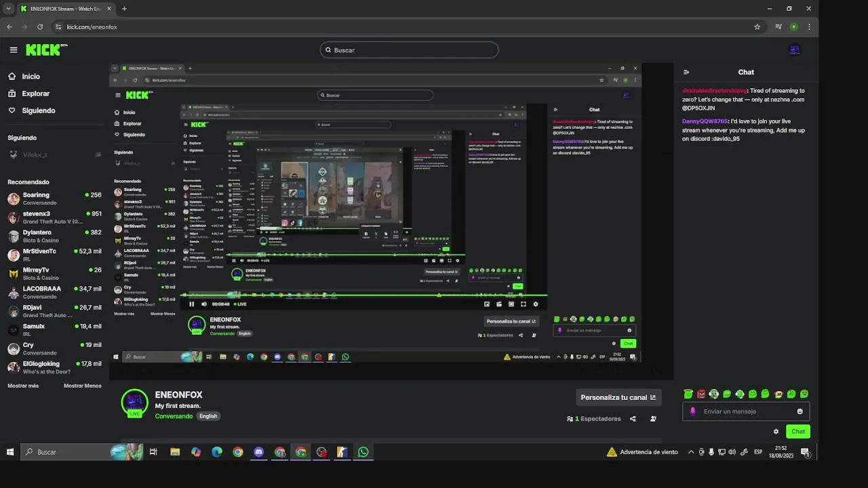Click the Enviar un mensaje input
Viewport: 868px width, 488px height.
746,411
